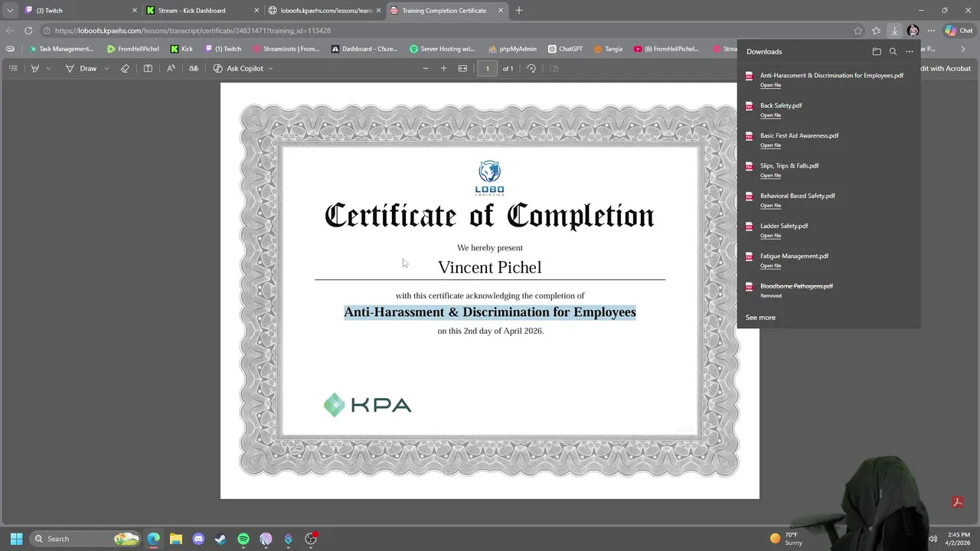
Task: Zoom out the PDF with minus icon
Action: 426,68
